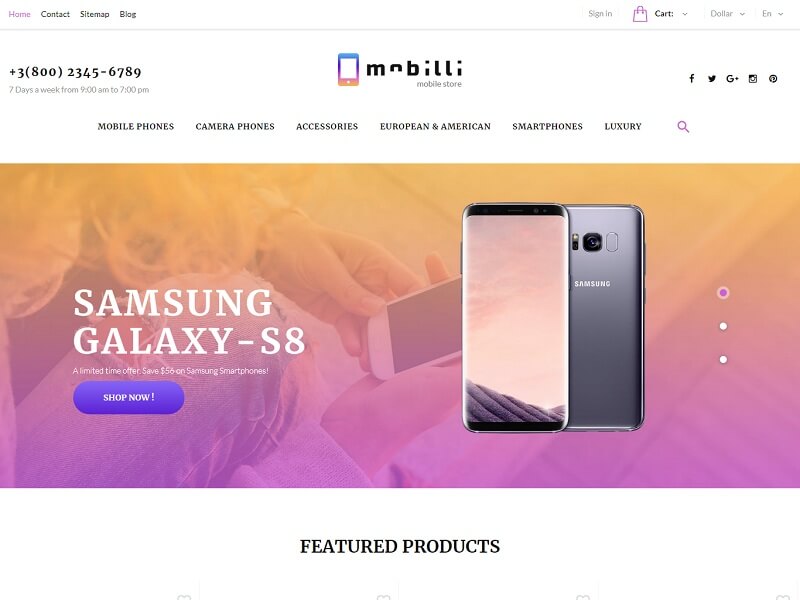Viewport: 800px width, 600px height.
Task: Click the purple search magnifier icon
Action: point(683,127)
